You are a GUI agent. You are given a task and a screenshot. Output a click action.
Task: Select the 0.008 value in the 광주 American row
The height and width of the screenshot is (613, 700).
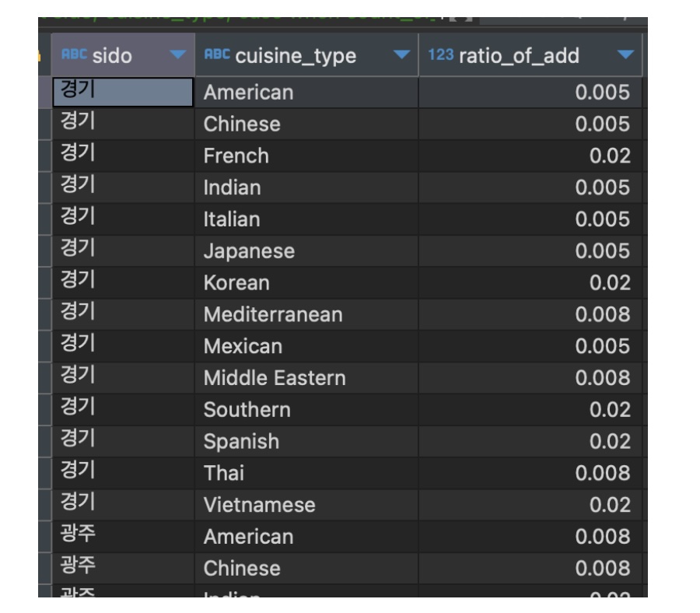pyautogui.click(x=530, y=536)
